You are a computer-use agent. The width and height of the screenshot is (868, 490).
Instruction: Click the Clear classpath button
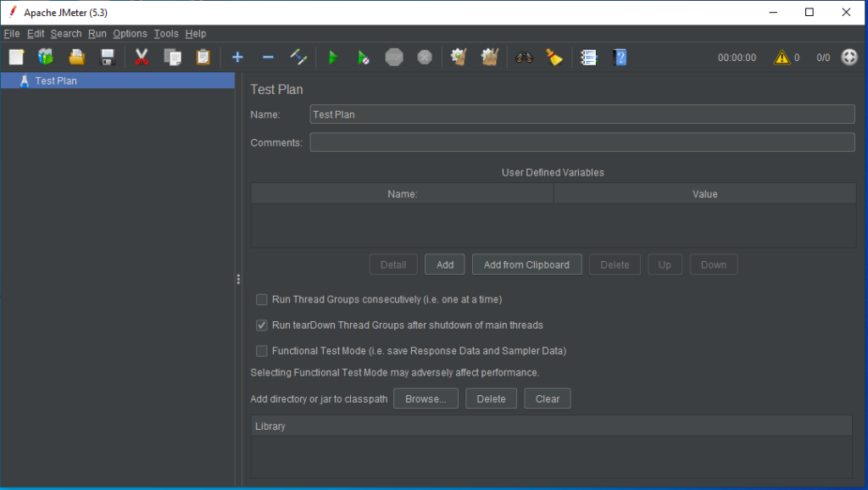click(548, 398)
